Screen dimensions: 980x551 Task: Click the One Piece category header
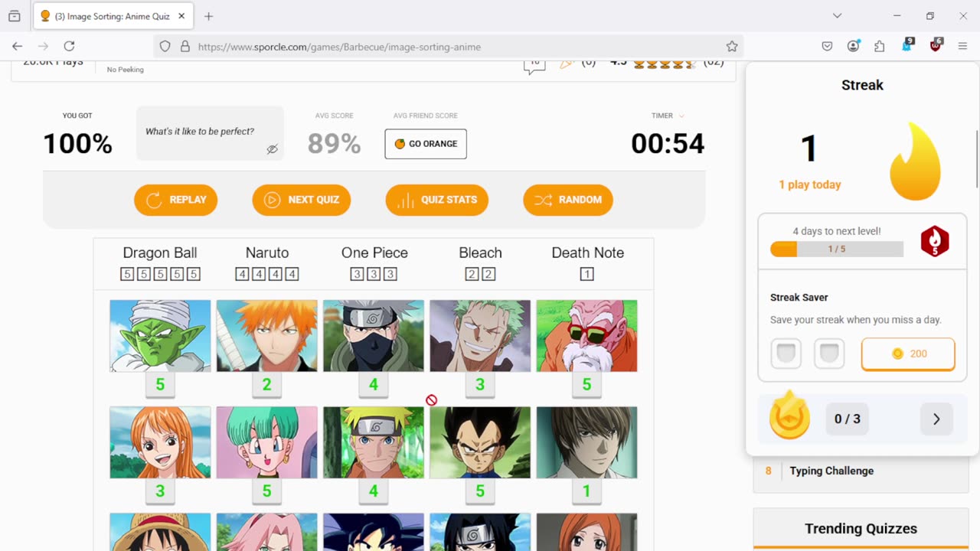[x=374, y=253]
